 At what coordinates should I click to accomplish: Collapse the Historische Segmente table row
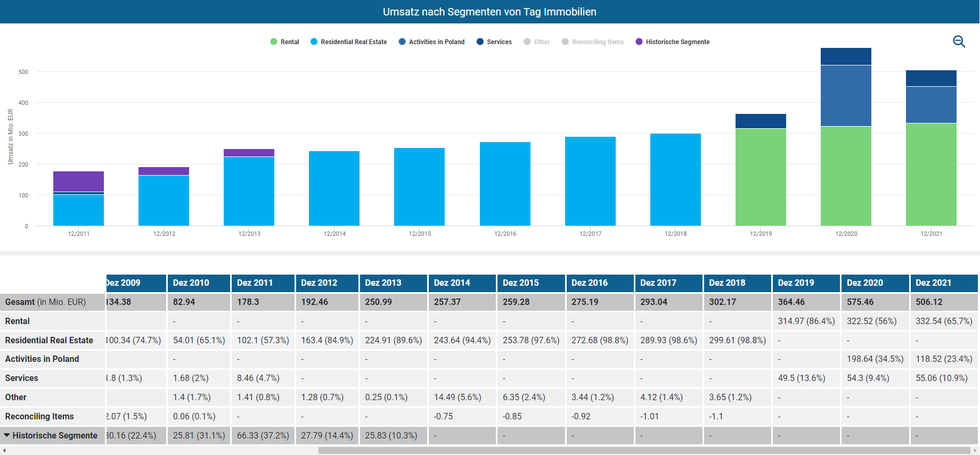click(x=7, y=435)
